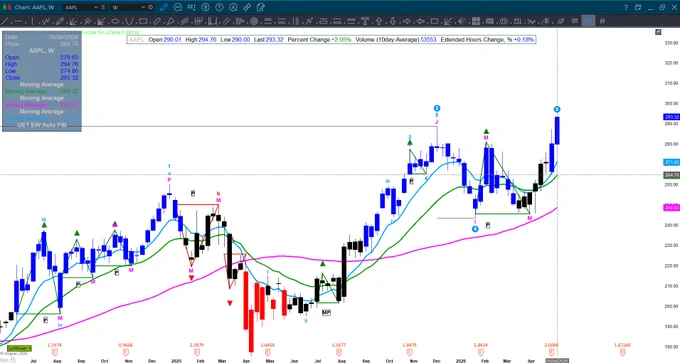Click the chart type icon right of highlighted button
The image size is (680, 363).
click(x=602, y=21)
